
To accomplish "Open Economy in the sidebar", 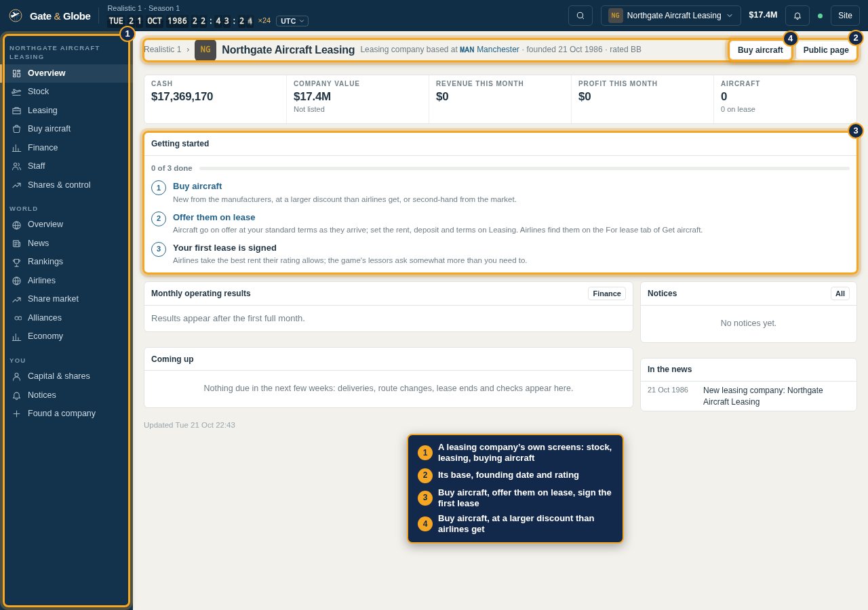I will [x=66, y=336].
